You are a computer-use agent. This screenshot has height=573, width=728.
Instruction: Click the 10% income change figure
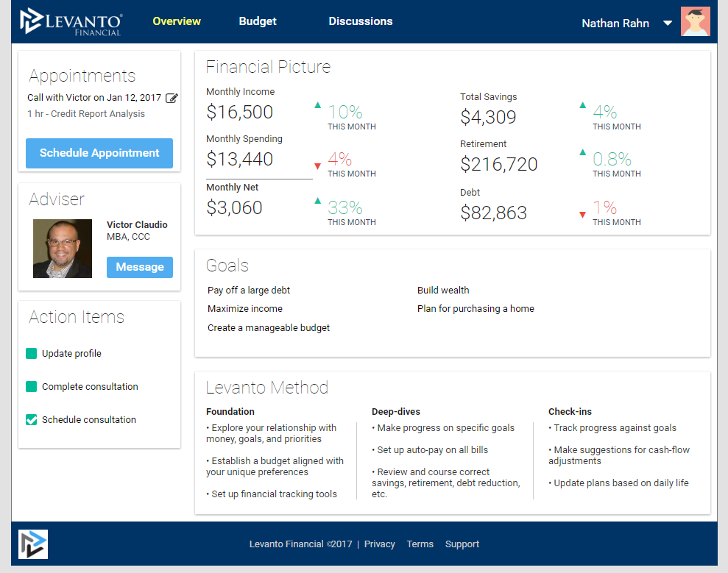[345, 112]
